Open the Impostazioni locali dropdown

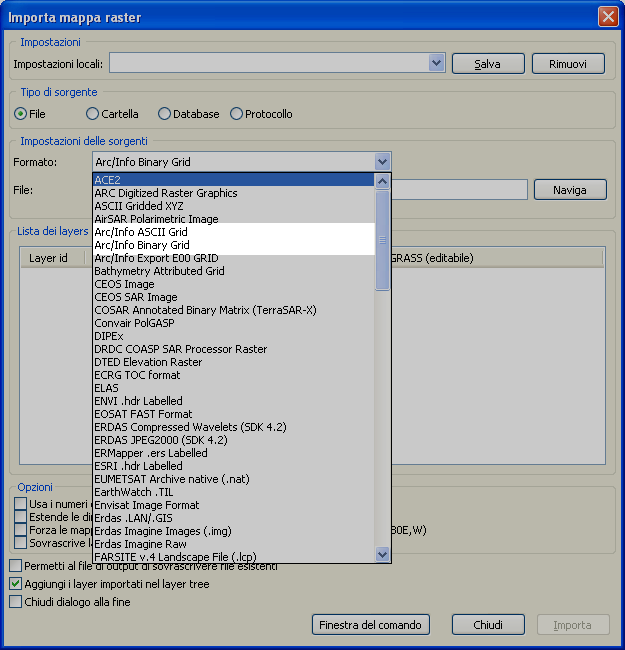tap(436, 63)
